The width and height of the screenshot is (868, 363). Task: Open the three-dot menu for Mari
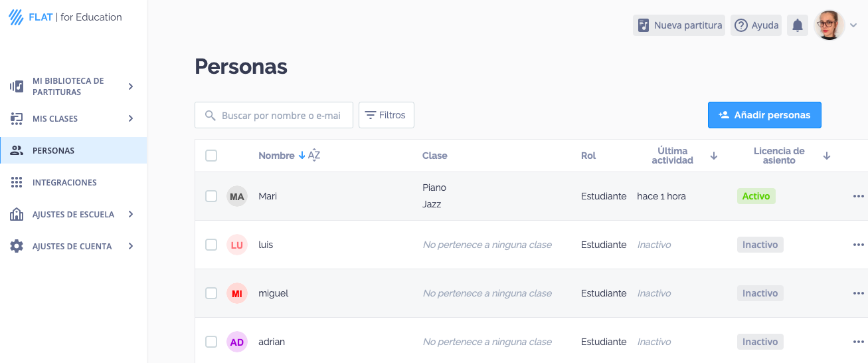point(858,196)
